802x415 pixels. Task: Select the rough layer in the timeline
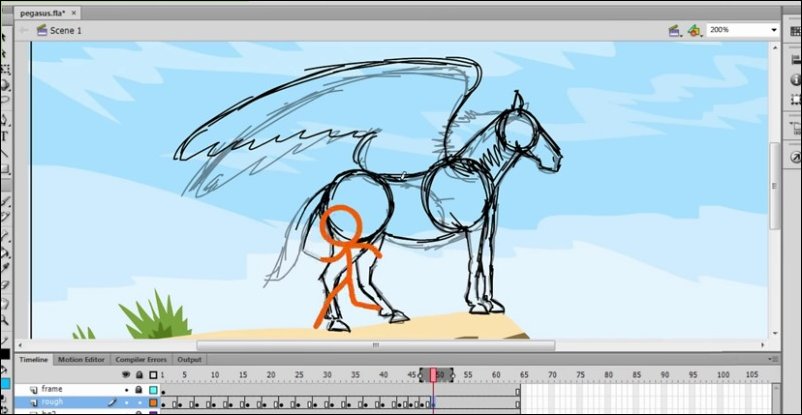pyautogui.click(x=60, y=402)
